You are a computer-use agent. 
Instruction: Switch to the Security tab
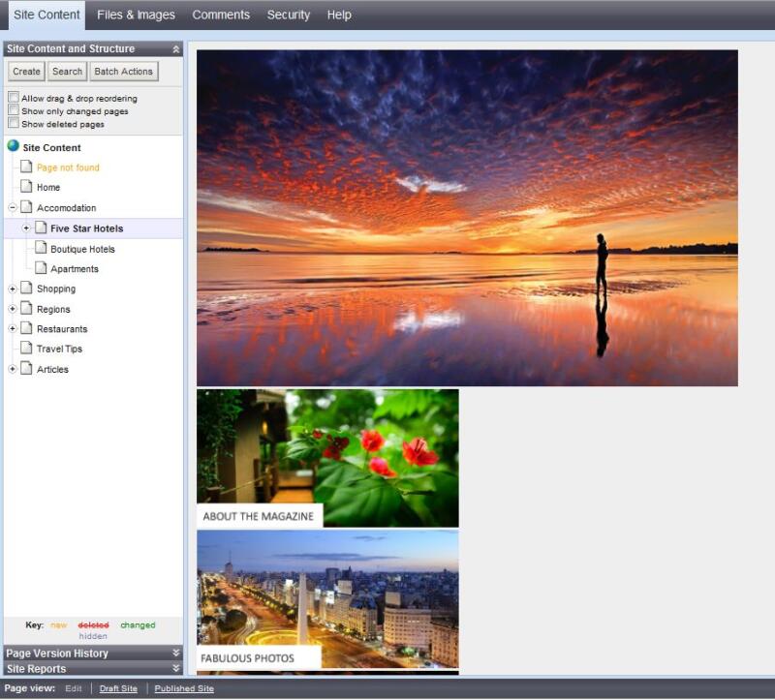tap(289, 15)
